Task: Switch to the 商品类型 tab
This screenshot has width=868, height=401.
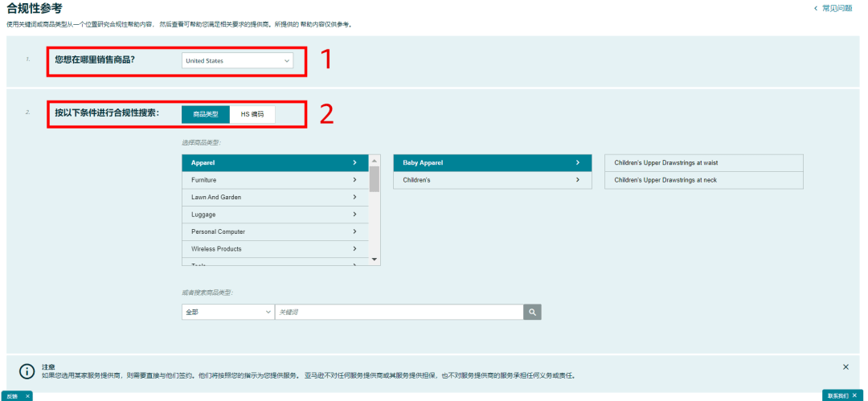Action: tap(206, 114)
